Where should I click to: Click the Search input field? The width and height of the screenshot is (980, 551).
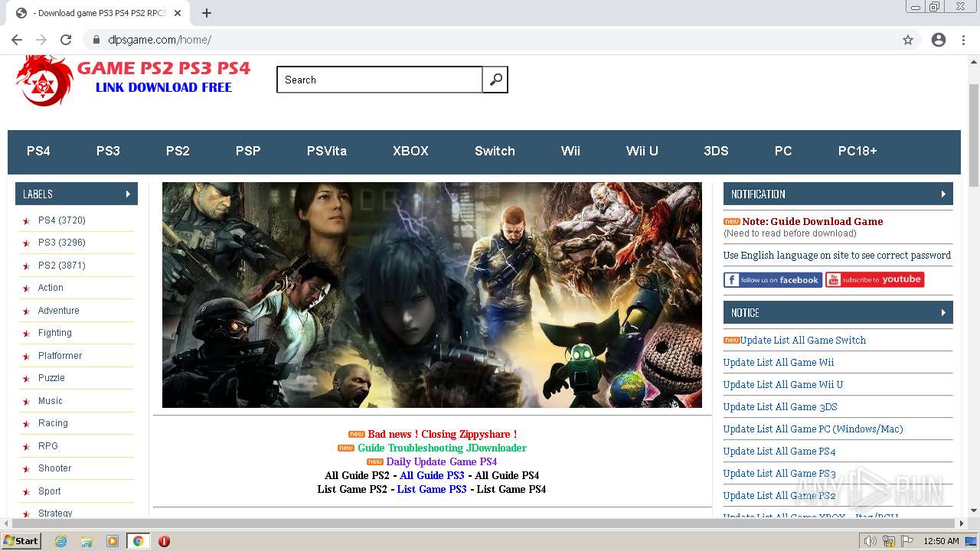[x=380, y=80]
